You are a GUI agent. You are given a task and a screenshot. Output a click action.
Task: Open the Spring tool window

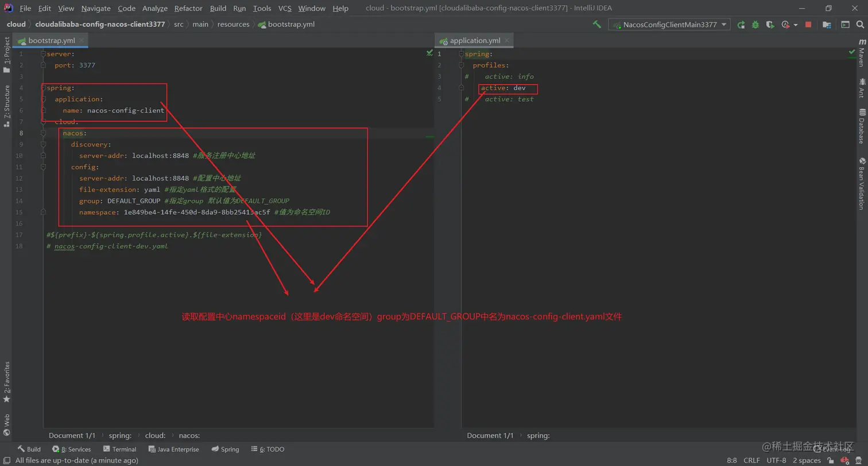click(x=225, y=449)
